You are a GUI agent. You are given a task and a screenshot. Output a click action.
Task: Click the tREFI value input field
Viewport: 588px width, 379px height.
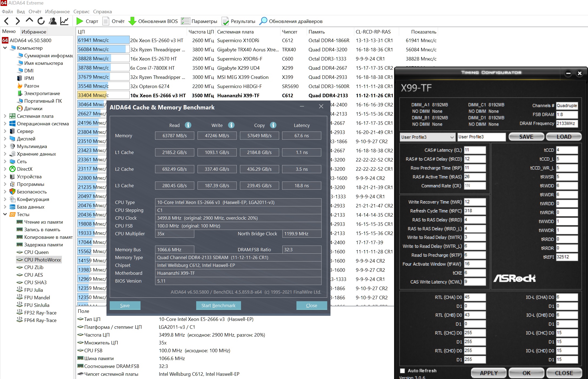(567, 257)
